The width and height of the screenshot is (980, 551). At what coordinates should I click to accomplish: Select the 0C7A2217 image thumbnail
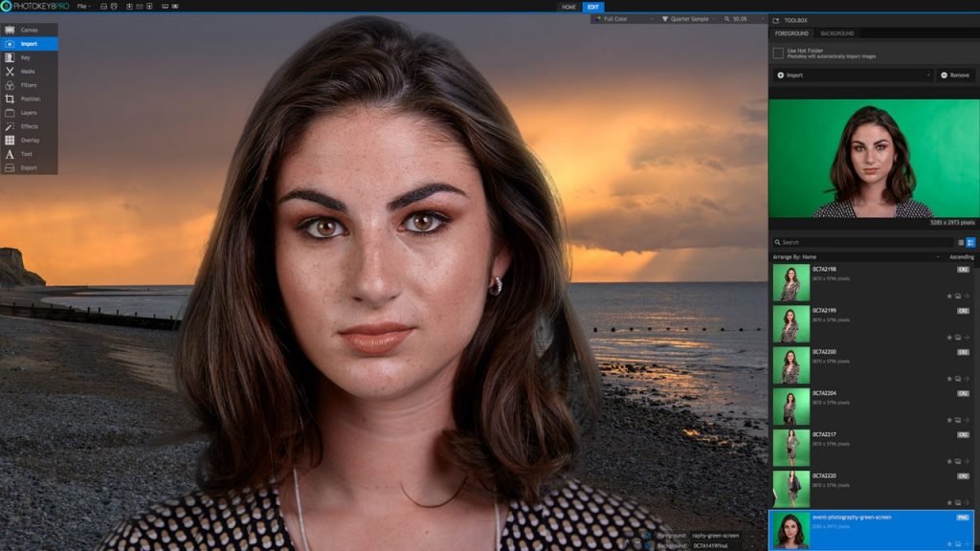pos(791,448)
